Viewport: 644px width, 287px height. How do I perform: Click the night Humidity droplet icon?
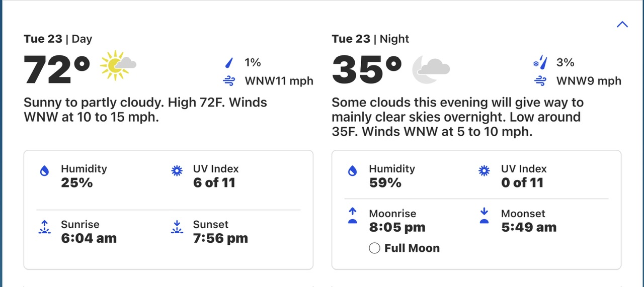tap(353, 171)
